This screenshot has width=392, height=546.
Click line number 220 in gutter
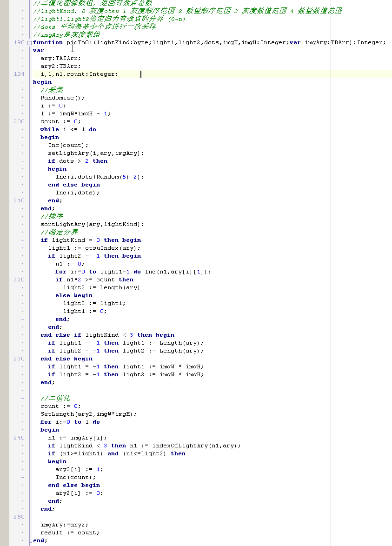[19, 280]
